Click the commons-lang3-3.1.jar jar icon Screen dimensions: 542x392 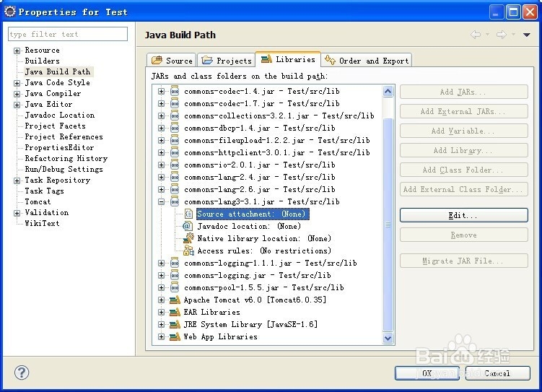[x=175, y=202]
